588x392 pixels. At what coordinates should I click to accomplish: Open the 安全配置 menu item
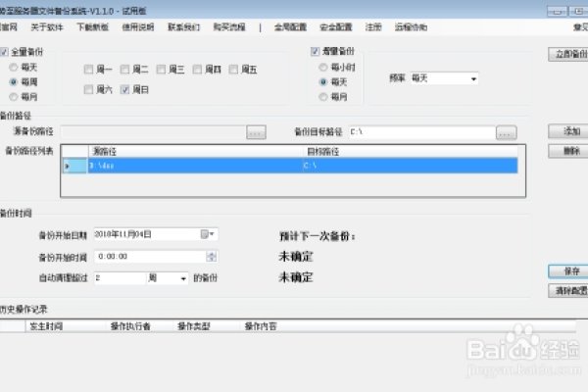[336, 27]
